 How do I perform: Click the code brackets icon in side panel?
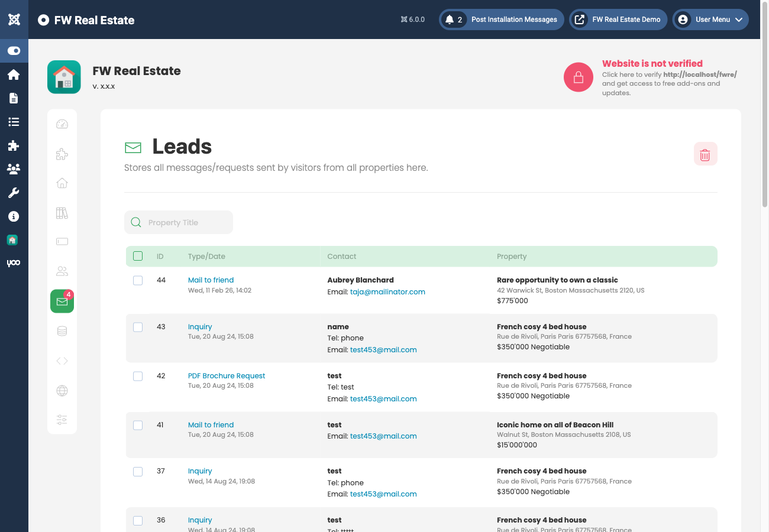coord(62,361)
